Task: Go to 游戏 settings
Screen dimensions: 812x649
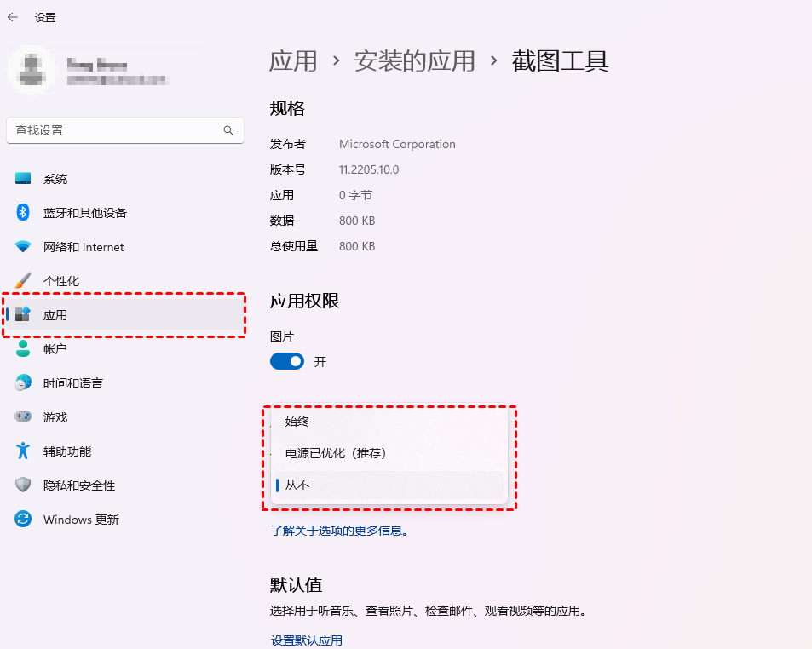Action: point(124,417)
